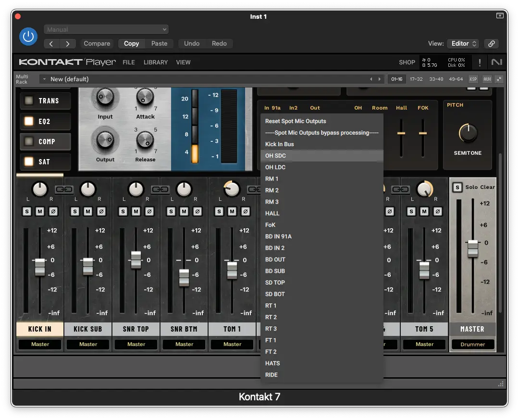Invert phase on Kick In channel
This screenshot has width=519, height=420.
[53, 211]
